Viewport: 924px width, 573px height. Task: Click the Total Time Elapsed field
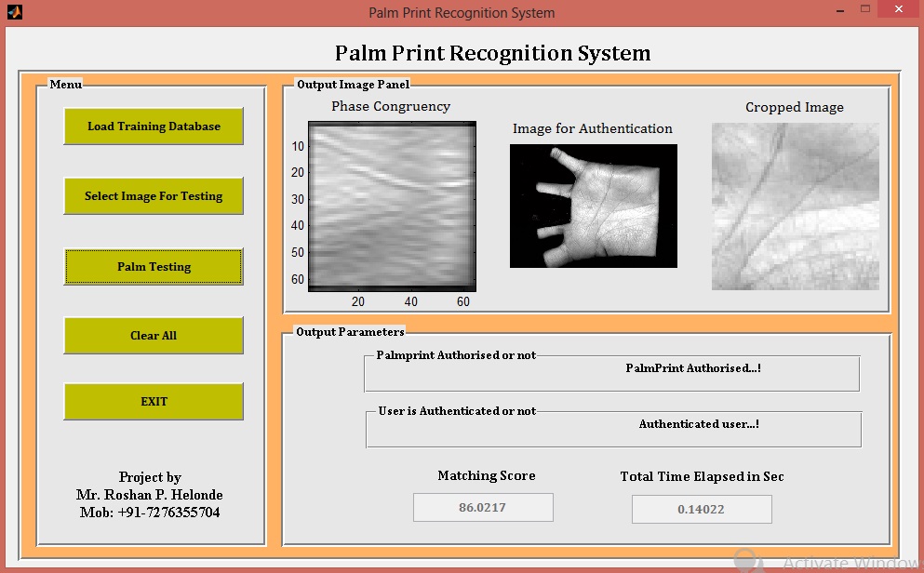702,509
